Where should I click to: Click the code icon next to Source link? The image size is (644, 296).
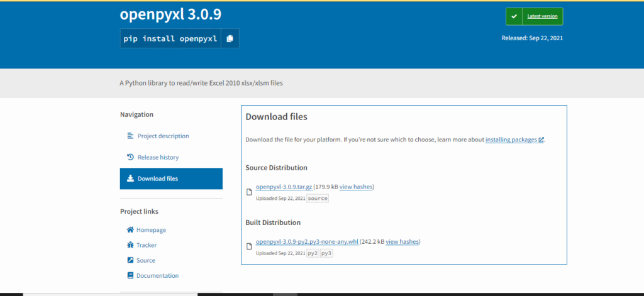pyautogui.click(x=130, y=260)
